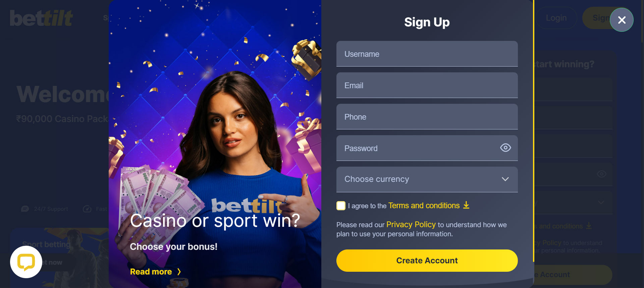
Task: Expand the Choose currency dropdown
Action: (427, 179)
